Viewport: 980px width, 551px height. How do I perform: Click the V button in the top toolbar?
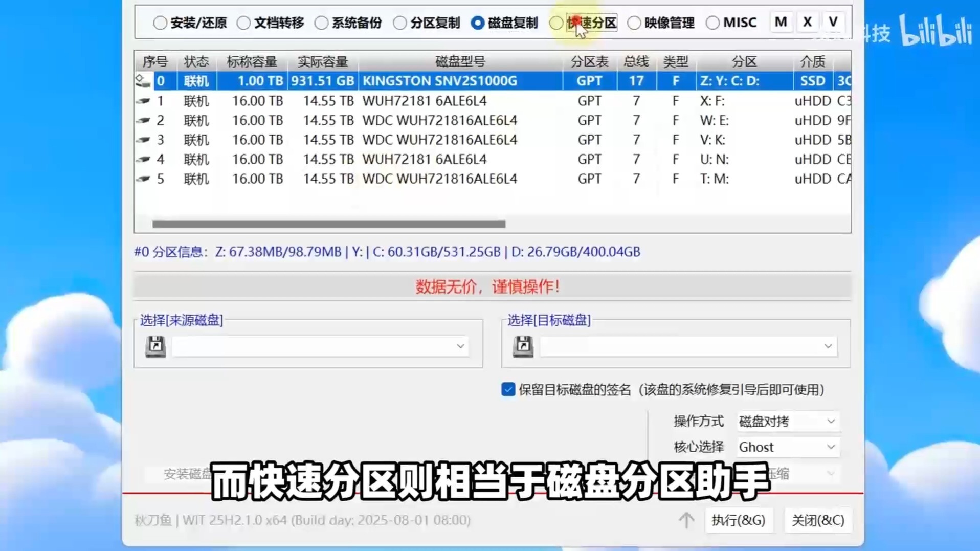tap(833, 22)
